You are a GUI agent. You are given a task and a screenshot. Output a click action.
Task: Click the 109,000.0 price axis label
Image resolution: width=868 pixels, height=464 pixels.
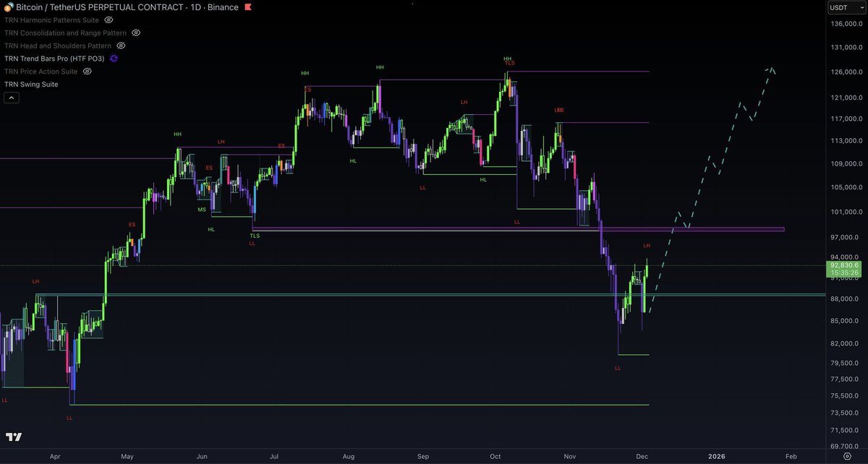[x=846, y=164]
